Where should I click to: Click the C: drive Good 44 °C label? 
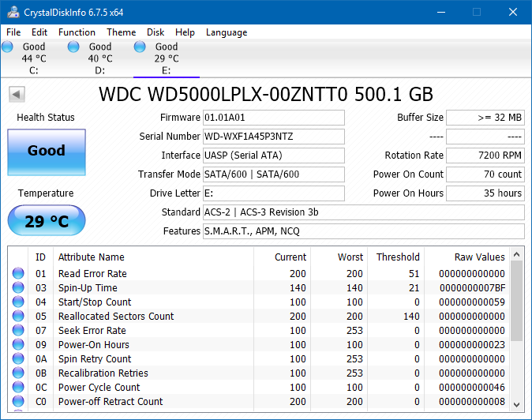coord(34,58)
